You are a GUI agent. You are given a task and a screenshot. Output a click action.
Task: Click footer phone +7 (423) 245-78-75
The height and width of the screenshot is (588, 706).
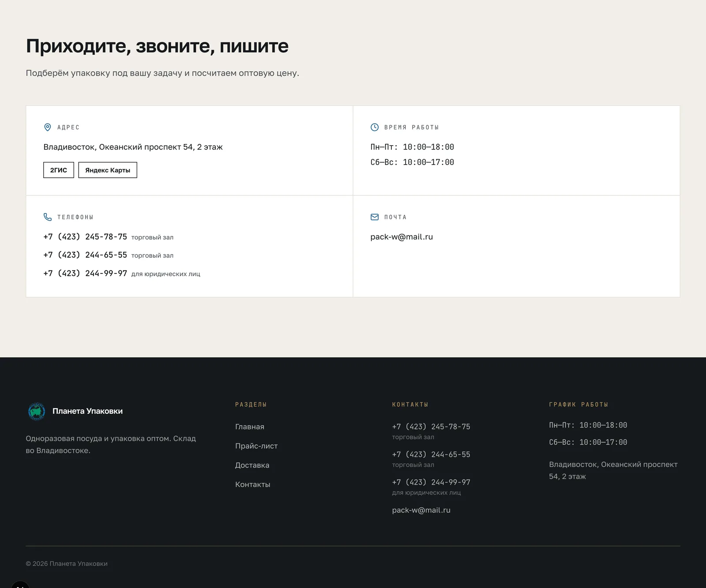431,427
